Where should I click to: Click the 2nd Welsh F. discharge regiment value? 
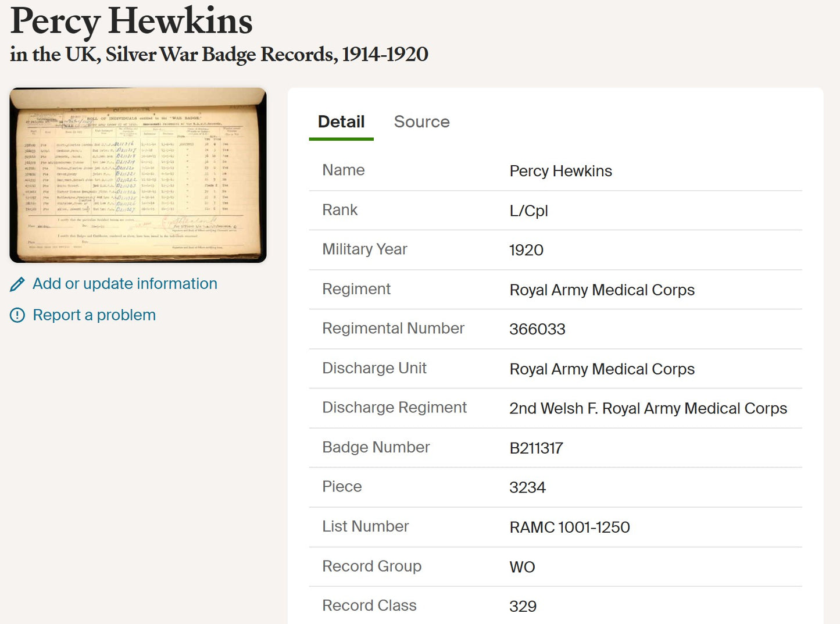[x=648, y=408]
